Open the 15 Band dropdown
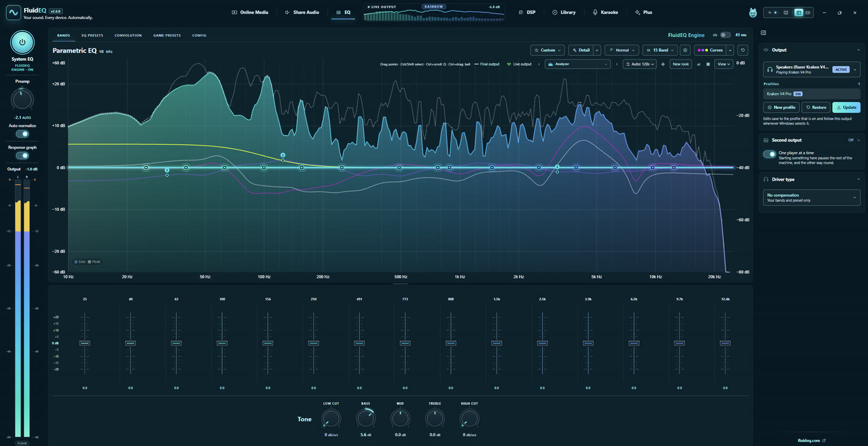 660,50
